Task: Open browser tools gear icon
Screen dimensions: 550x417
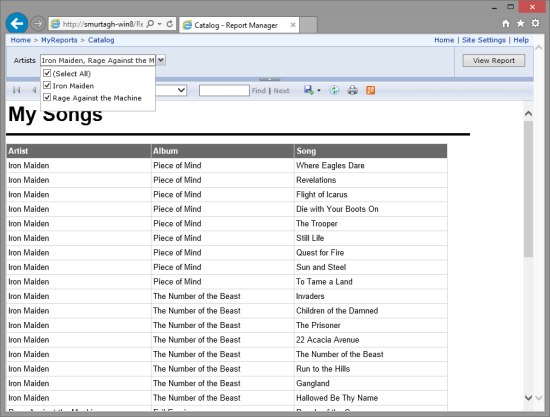Action: point(535,23)
